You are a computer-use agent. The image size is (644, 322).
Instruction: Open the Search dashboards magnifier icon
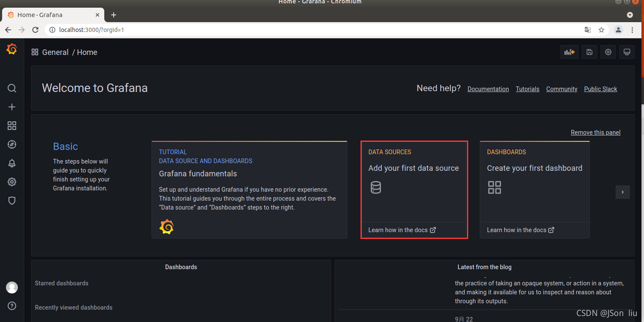click(12, 88)
